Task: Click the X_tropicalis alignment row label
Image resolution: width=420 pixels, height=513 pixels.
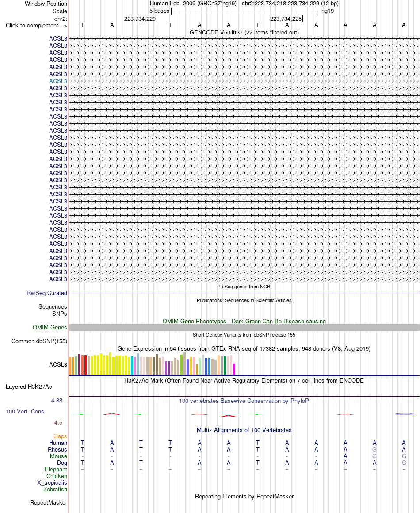Action: tap(52, 483)
